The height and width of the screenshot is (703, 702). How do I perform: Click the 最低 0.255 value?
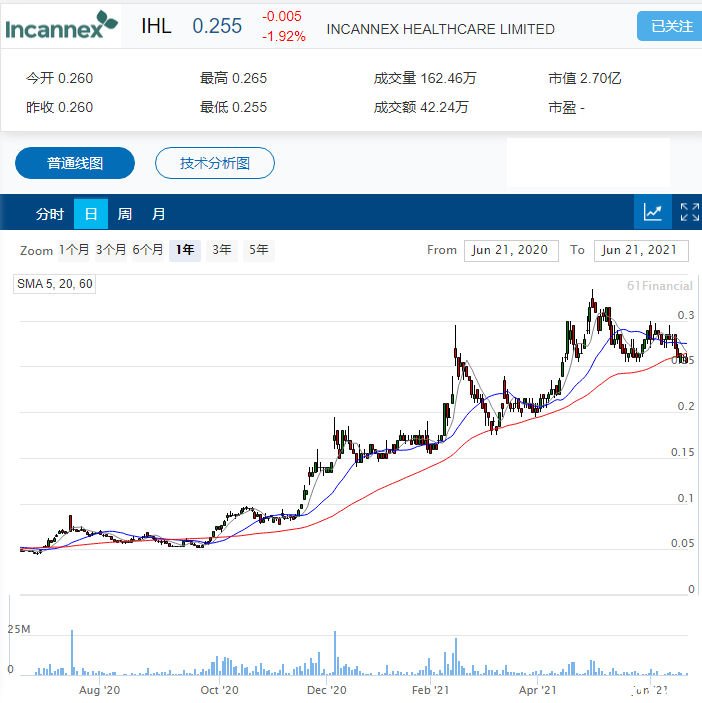[234, 107]
